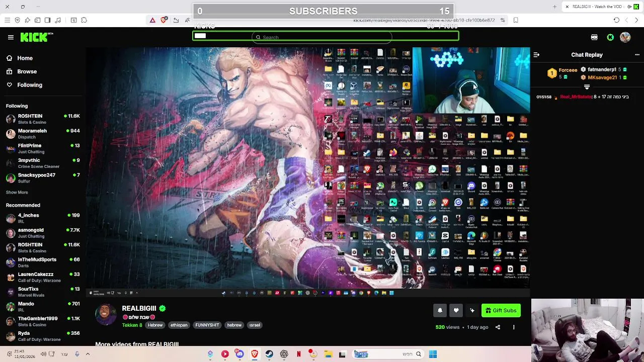Select the FUNNYSHIT tag
Image resolution: width=644 pixels, height=362 pixels.
[x=207, y=325]
